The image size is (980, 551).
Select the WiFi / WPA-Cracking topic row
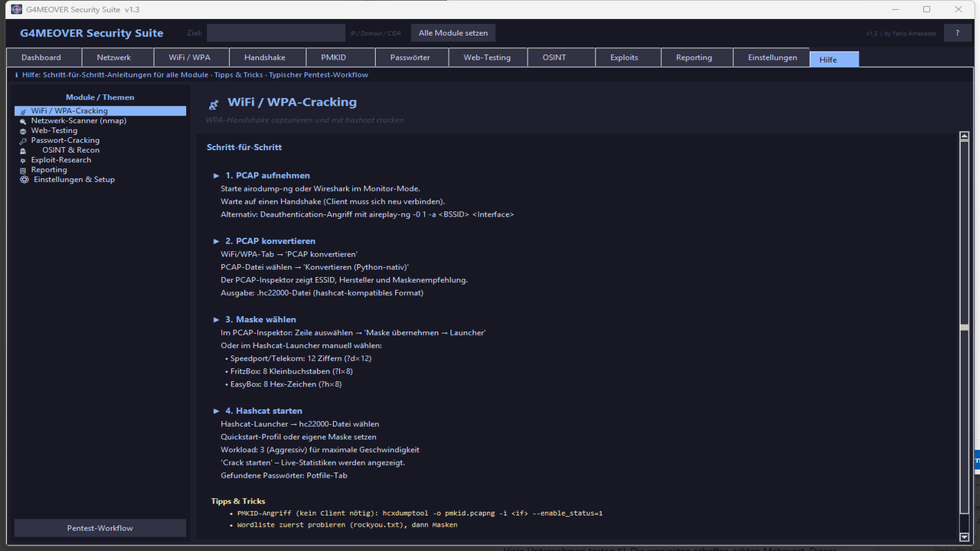coord(100,111)
